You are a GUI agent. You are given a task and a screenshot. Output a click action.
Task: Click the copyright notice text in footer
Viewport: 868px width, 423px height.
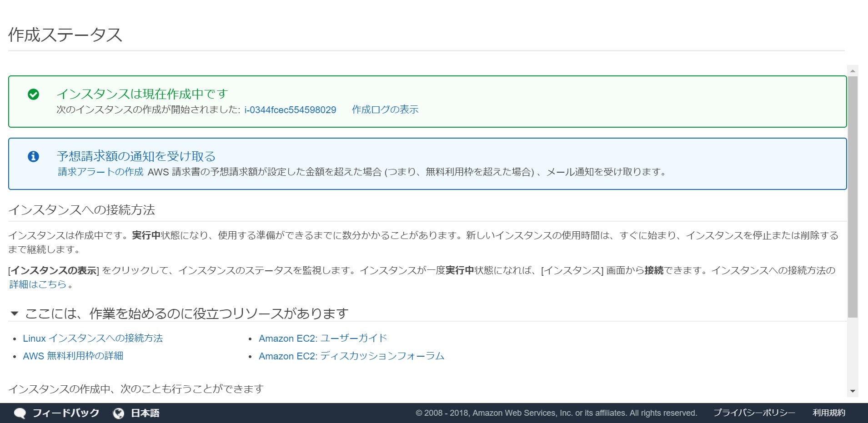[x=556, y=413]
